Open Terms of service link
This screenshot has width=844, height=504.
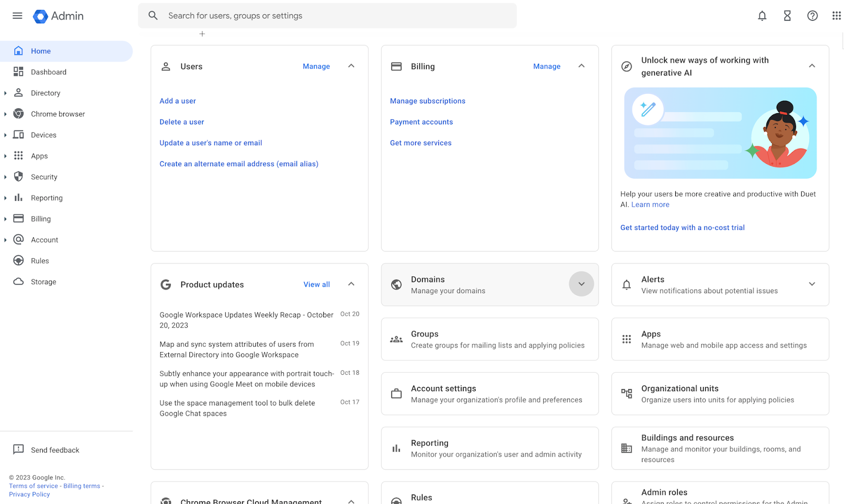34,486
